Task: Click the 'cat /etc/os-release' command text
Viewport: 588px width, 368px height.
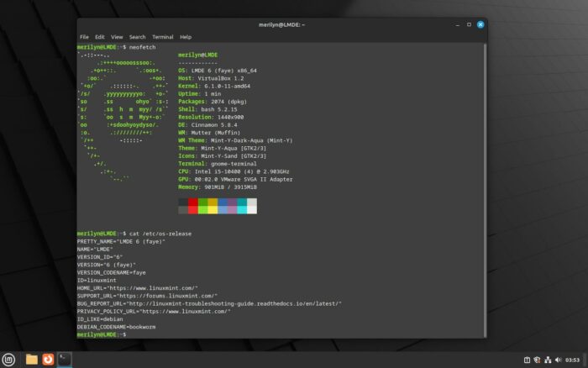Action: (160, 234)
